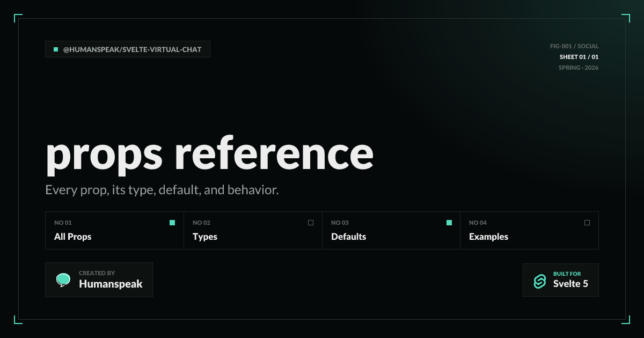The image size is (644, 338).
Task: Click the "CREATED BY" caption
Action: pyautogui.click(x=97, y=273)
